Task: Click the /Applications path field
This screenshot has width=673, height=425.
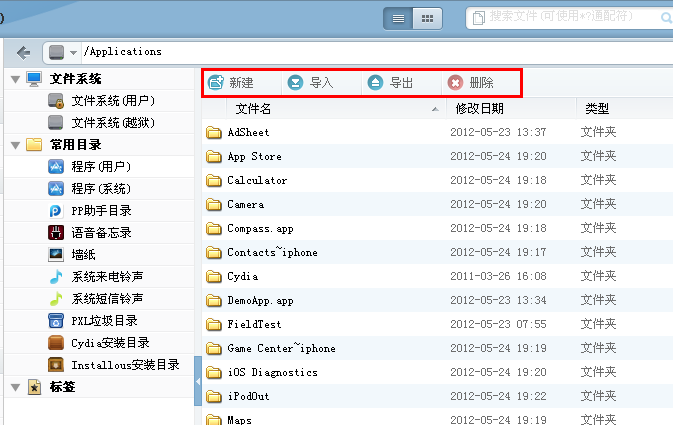Action: point(378,52)
